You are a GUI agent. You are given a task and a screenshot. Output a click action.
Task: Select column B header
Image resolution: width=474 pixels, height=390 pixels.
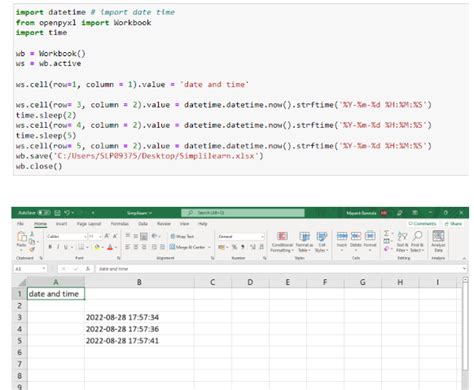139,282
